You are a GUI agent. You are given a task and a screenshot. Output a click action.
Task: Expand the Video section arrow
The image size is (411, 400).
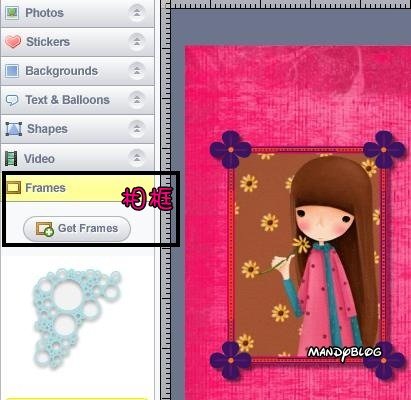tap(137, 157)
